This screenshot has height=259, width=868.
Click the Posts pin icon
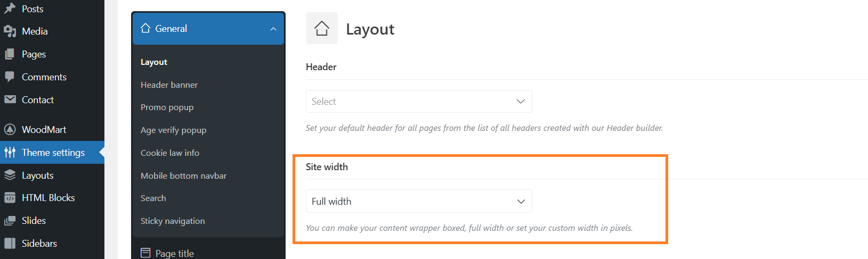tap(10, 9)
